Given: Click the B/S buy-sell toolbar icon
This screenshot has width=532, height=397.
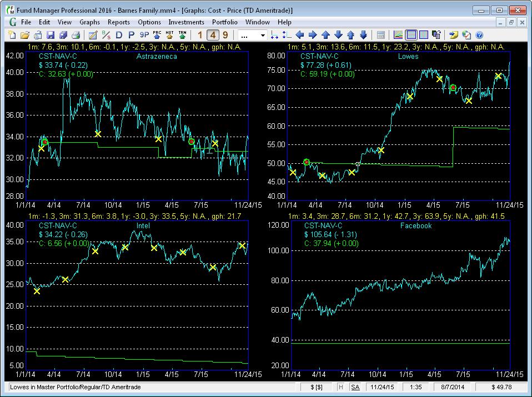Looking at the screenshot, I should click(x=106, y=35).
